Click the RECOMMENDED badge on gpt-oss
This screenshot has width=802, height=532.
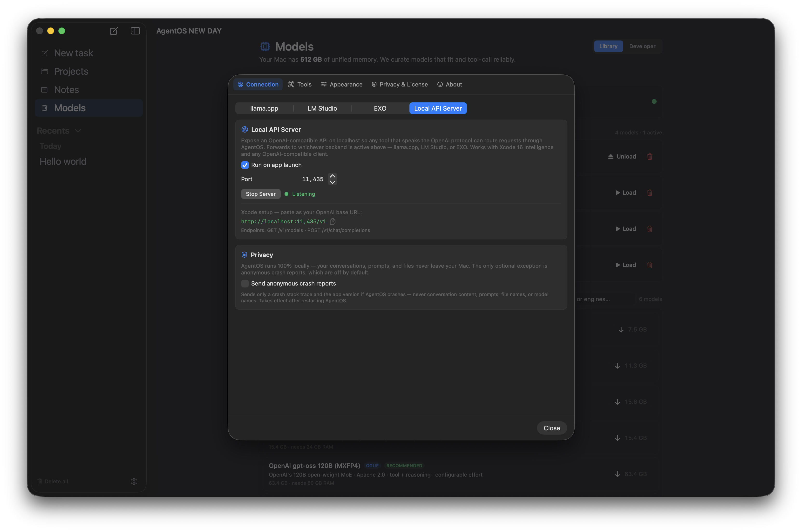(x=404, y=466)
